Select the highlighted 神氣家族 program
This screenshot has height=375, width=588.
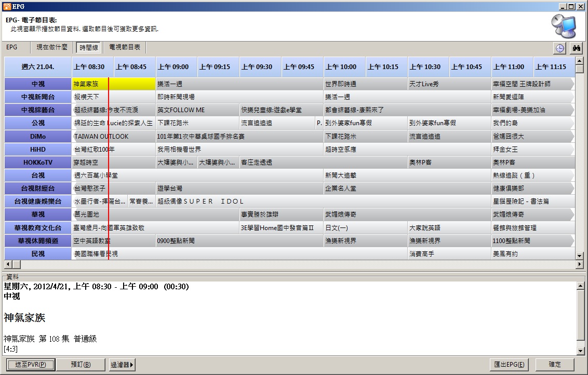[x=114, y=84]
